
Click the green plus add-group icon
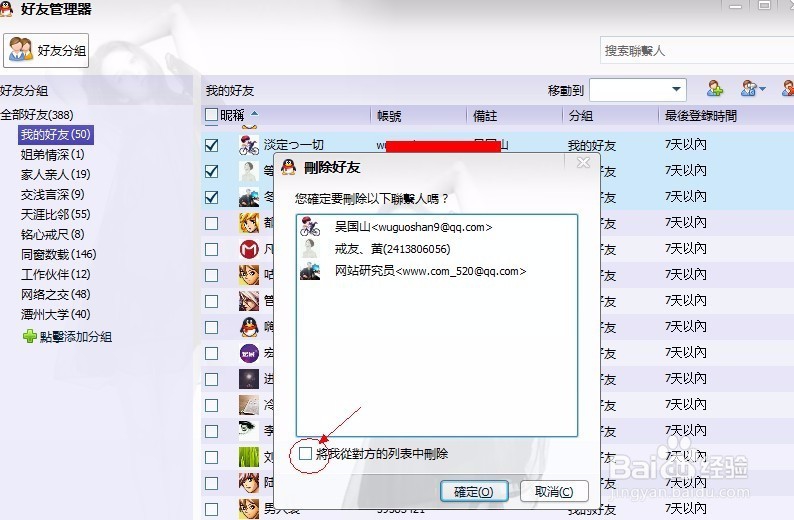coord(30,336)
